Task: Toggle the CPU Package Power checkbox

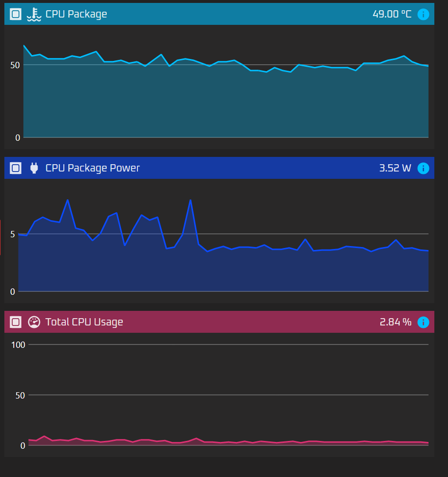Action: click(x=16, y=168)
